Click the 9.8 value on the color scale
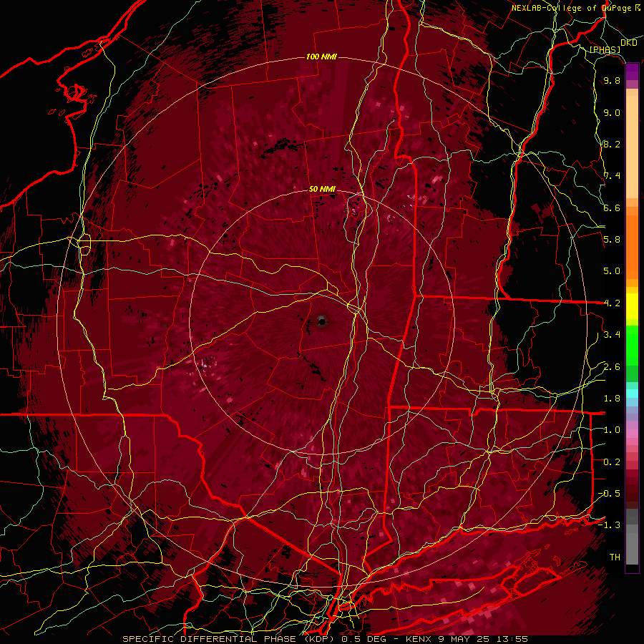The width and height of the screenshot is (644, 644). [612, 81]
